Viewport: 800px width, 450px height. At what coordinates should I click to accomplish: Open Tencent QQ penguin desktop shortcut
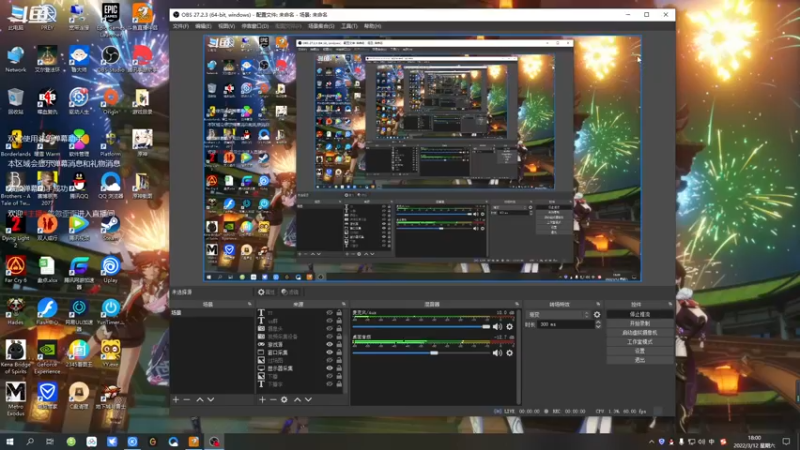click(x=79, y=185)
